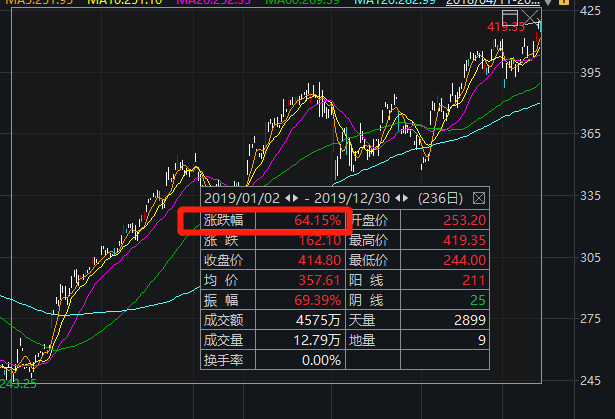
Task: Click the 最高价 value 419.35 in table
Action: pos(464,240)
